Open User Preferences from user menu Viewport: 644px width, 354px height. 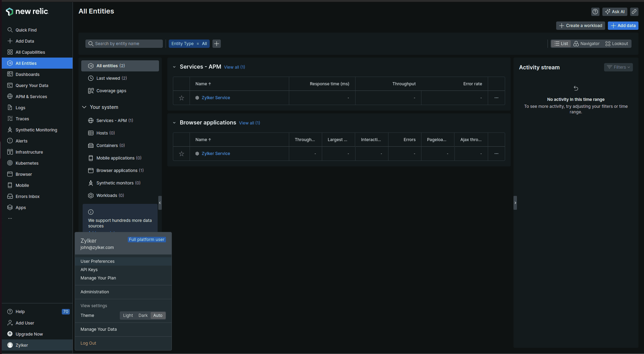click(98, 261)
